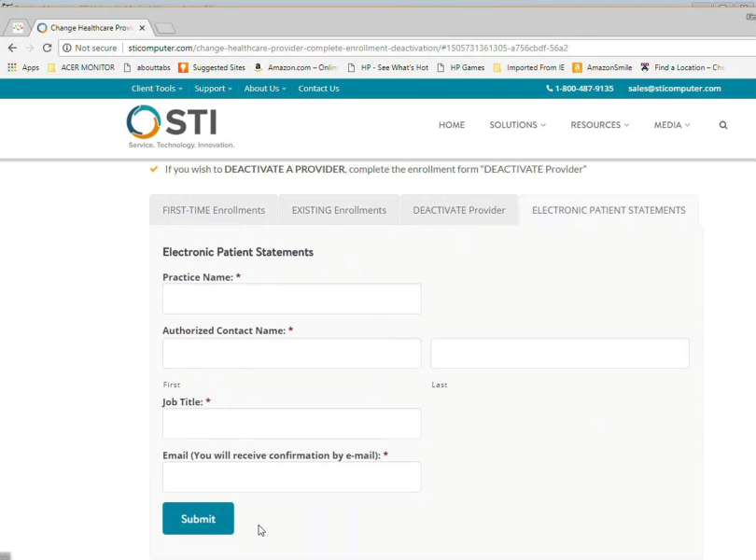Close the Change Healthcare browser tab
This screenshot has height=560, width=756.
(142, 28)
